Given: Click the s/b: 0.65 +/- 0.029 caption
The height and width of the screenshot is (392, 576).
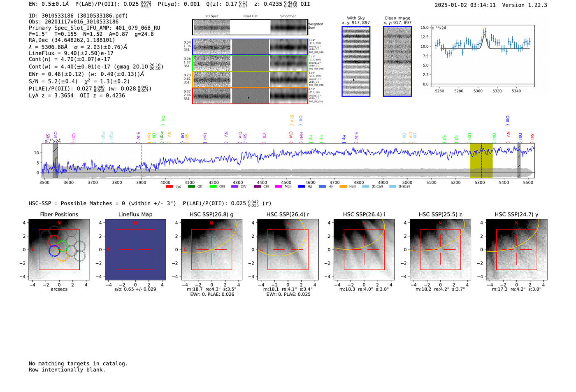Looking at the screenshot, I should [135, 289].
